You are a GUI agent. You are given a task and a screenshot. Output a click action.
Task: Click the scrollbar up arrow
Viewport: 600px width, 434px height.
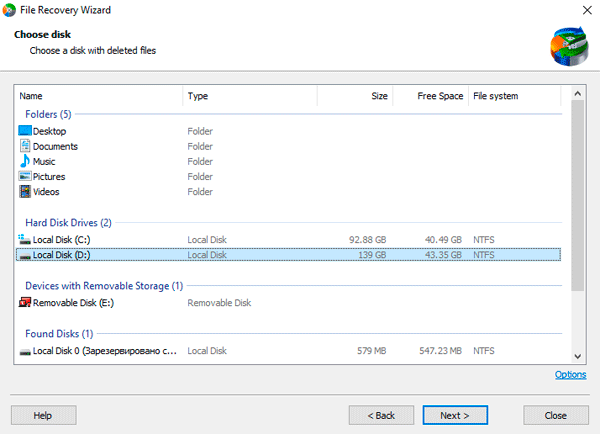click(x=578, y=93)
